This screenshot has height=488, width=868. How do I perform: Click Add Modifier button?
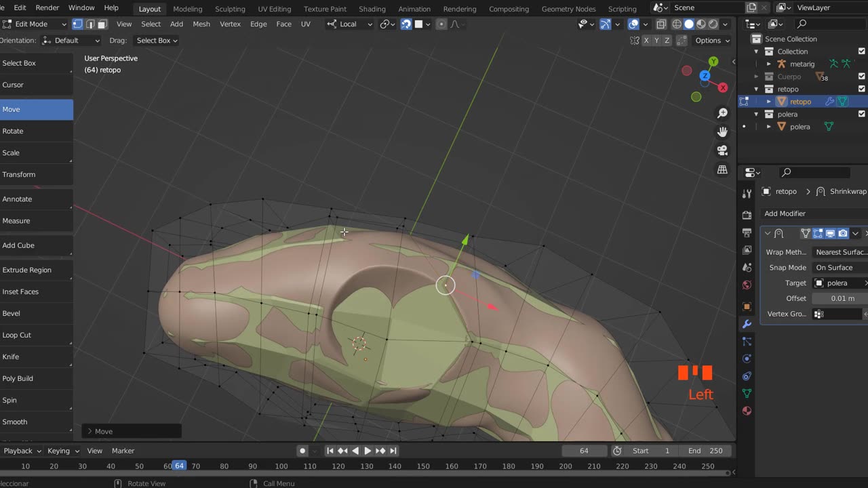(814, 213)
